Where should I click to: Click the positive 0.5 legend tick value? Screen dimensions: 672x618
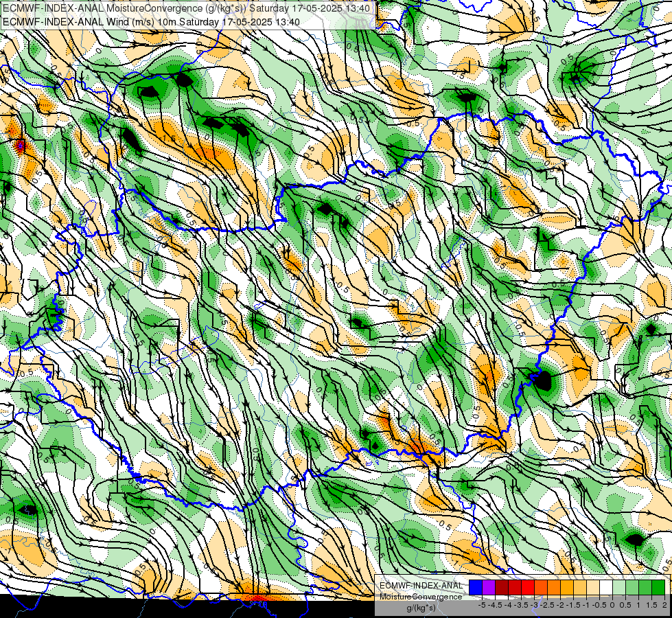click(625, 605)
